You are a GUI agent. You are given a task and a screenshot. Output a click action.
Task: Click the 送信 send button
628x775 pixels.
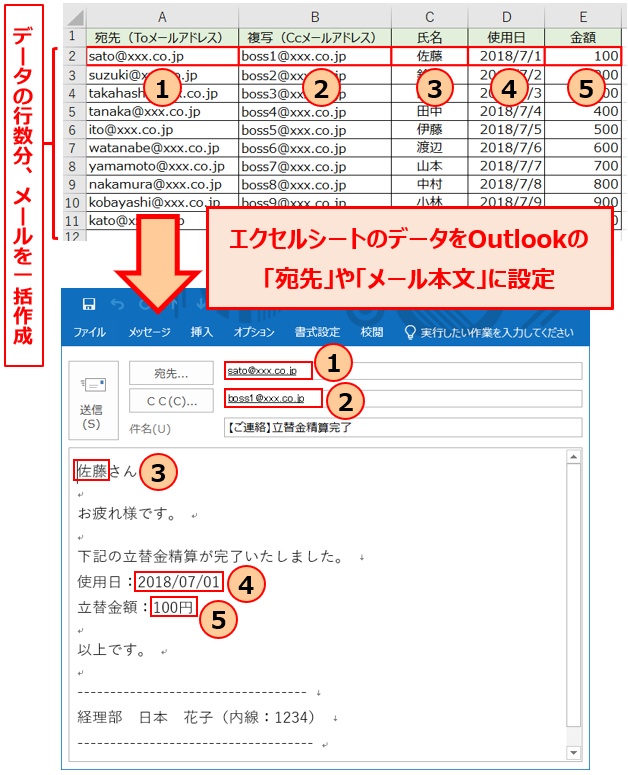(93, 400)
